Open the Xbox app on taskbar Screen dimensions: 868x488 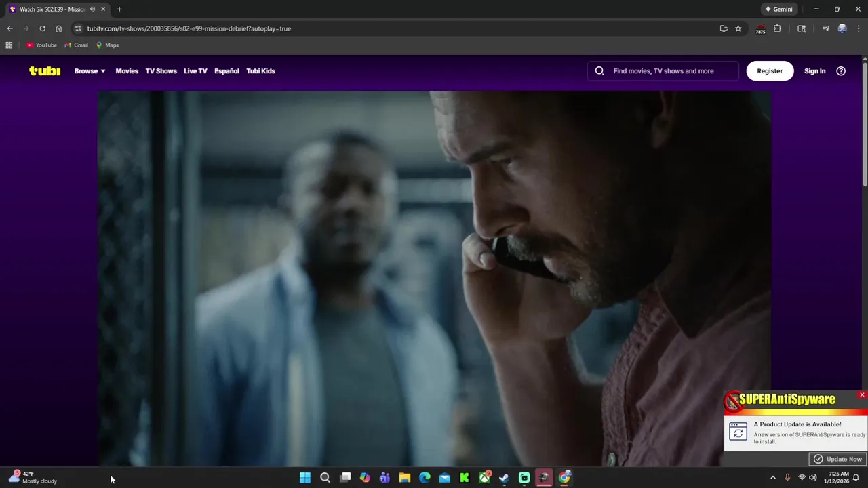click(x=484, y=478)
